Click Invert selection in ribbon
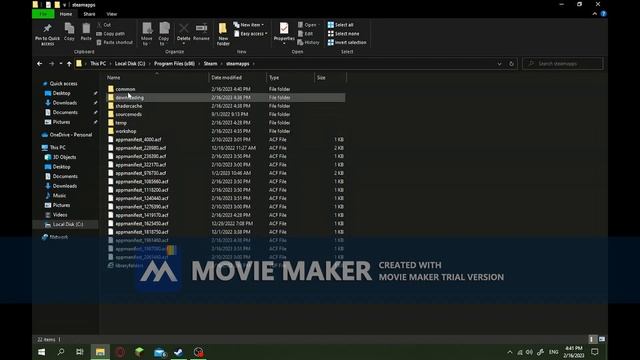The height and width of the screenshot is (360, 640). coord(347,42)
